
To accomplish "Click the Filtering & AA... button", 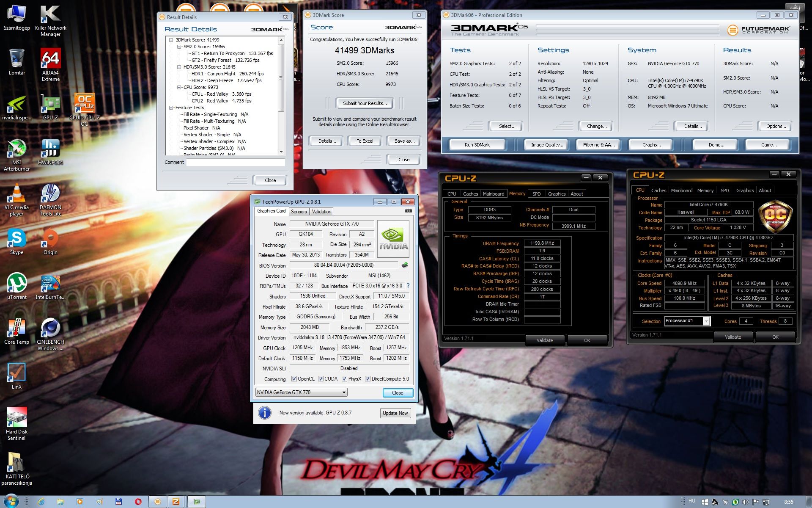I will click(598, 145).
